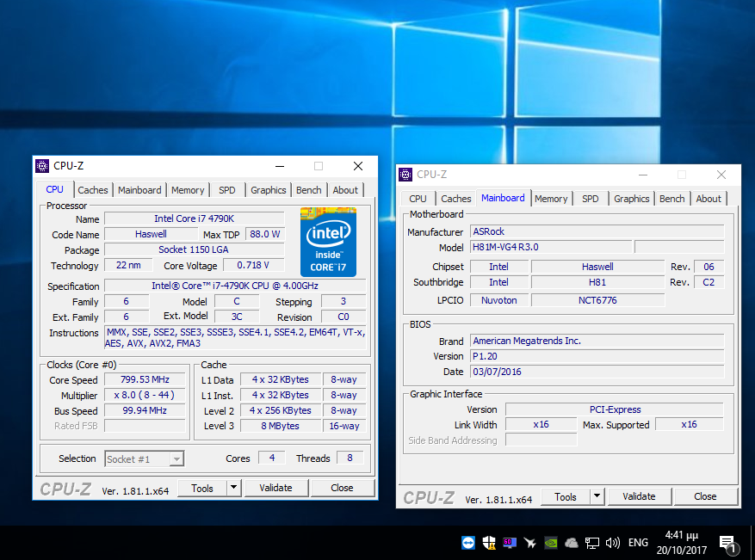Click the Specification field i7-4790K CPU @ 4.00GHz
Viewport: 755px width, 560px height.
pos(234,286)
